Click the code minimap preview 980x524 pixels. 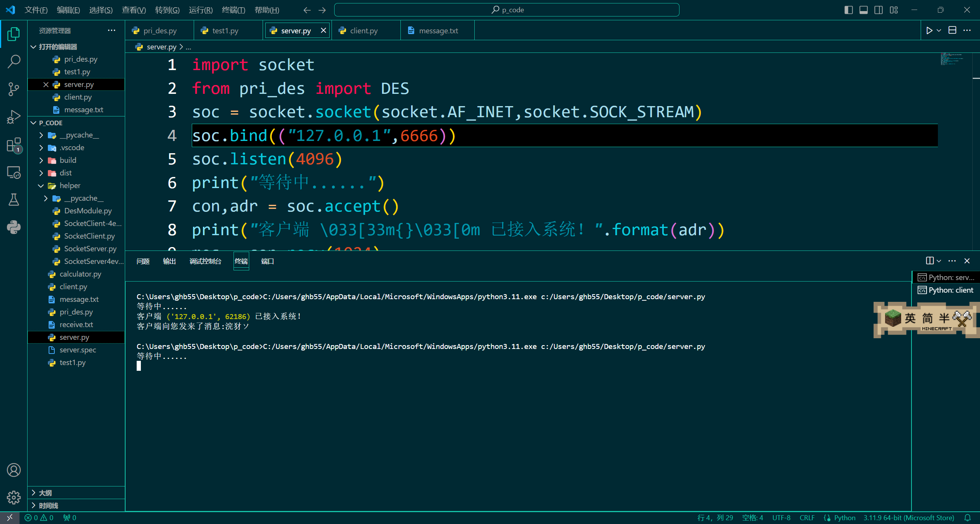pos(951,59)
